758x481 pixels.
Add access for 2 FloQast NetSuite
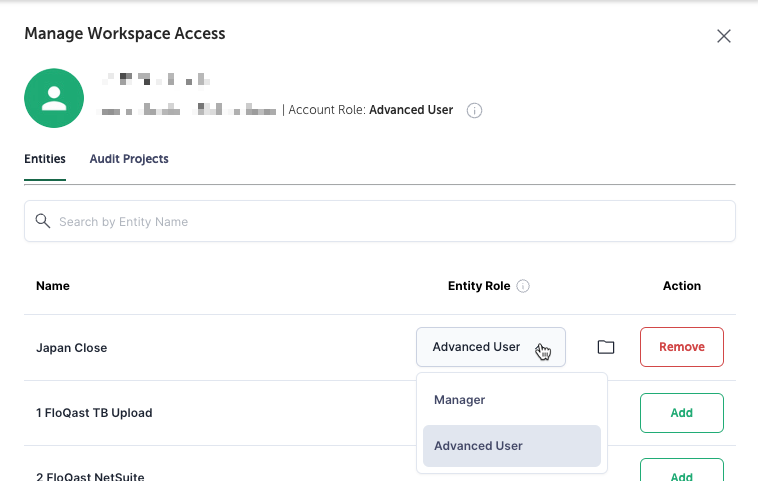(x=681, y=472)
